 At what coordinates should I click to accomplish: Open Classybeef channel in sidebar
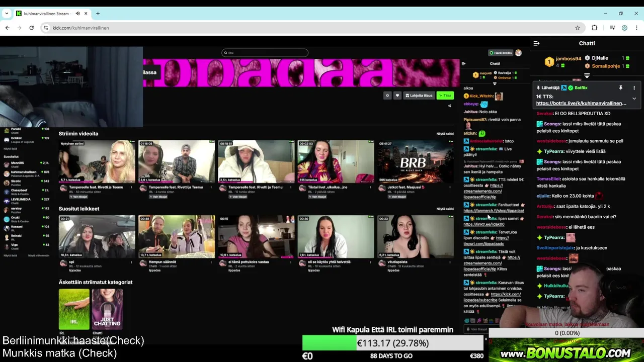click(27, 191)
